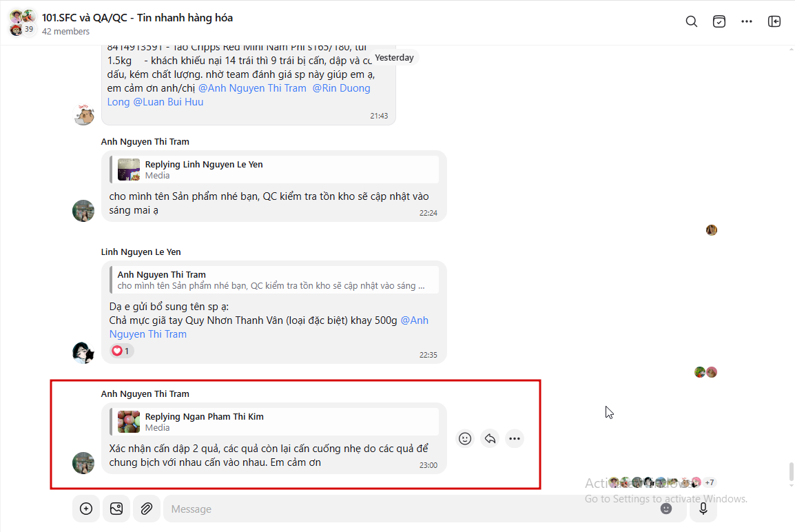This screenshot has height=532, width=795.
Task: Click sender name Linh Nguyen Le Yen
Action: 141,252
